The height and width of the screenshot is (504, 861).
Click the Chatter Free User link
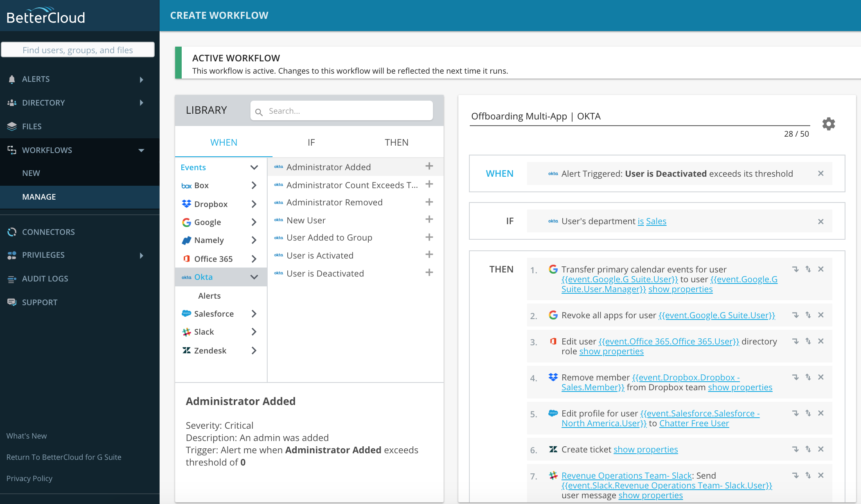[x=694, y=423]
